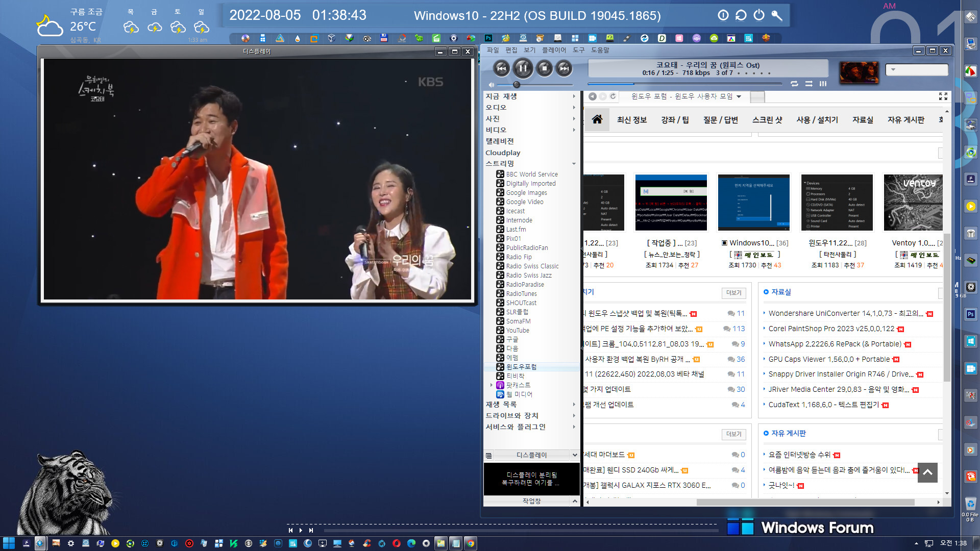Expand the 작업창 panel

click(x=575, y=502)
